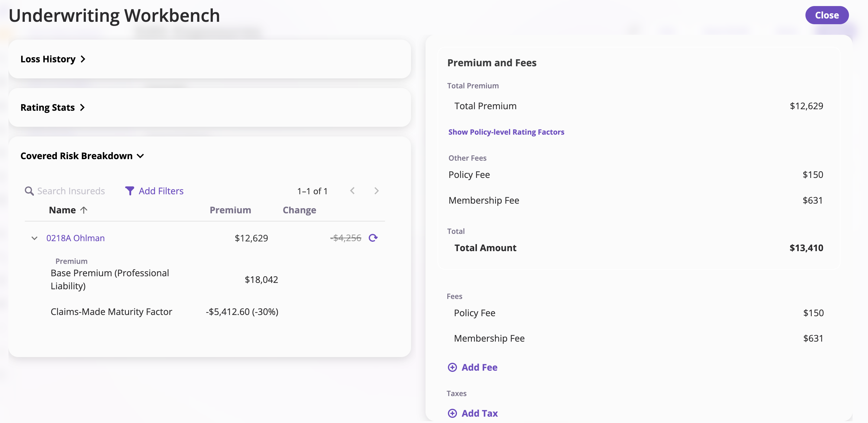Click the search magnifier icon
This screenshot has height=423, width=868.
pos(29,191)
